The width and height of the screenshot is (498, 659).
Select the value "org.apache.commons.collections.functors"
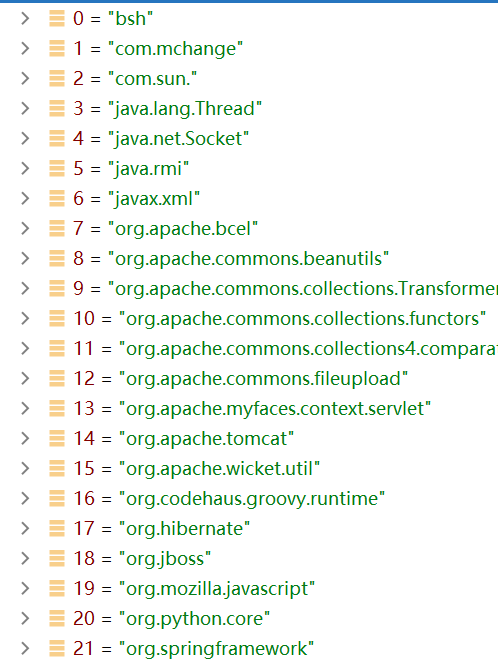pos(303,319)
